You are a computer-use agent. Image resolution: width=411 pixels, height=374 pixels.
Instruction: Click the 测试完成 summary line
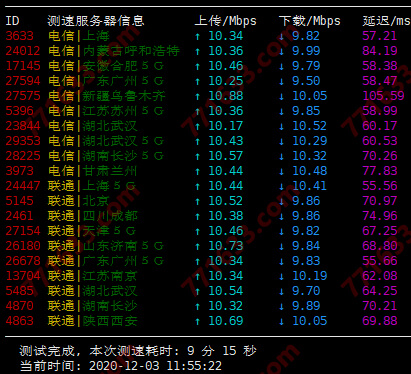coord(138,351)
